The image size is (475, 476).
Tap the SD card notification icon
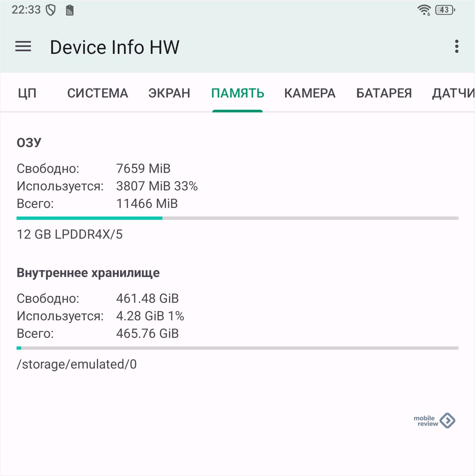pos(70,10)
